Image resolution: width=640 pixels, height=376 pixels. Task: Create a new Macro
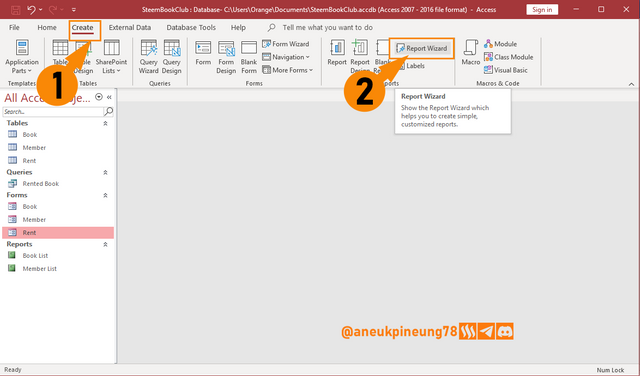click(x=471, y=53)
